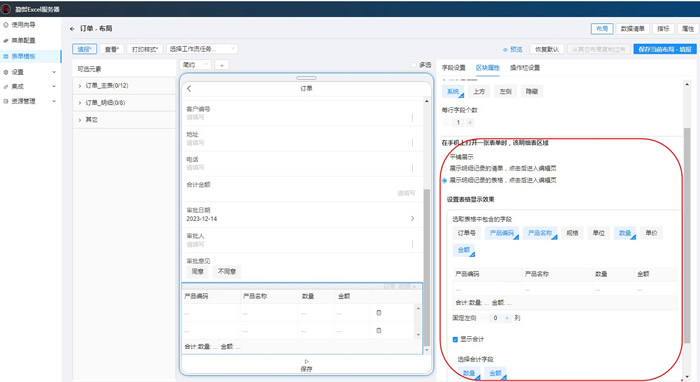This screenshot has height=382, width=700.
Task: Select 展示明细记录的清单 radio option
Action: 444,169
